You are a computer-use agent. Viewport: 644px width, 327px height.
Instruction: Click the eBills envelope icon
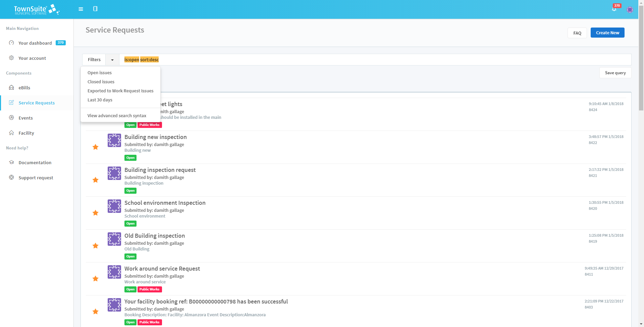11,87
